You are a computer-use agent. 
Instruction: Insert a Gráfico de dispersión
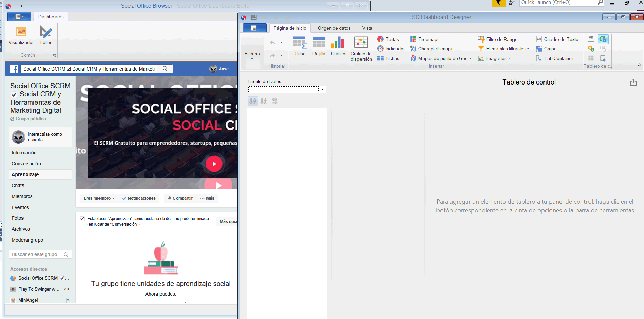tap(361, 49)
